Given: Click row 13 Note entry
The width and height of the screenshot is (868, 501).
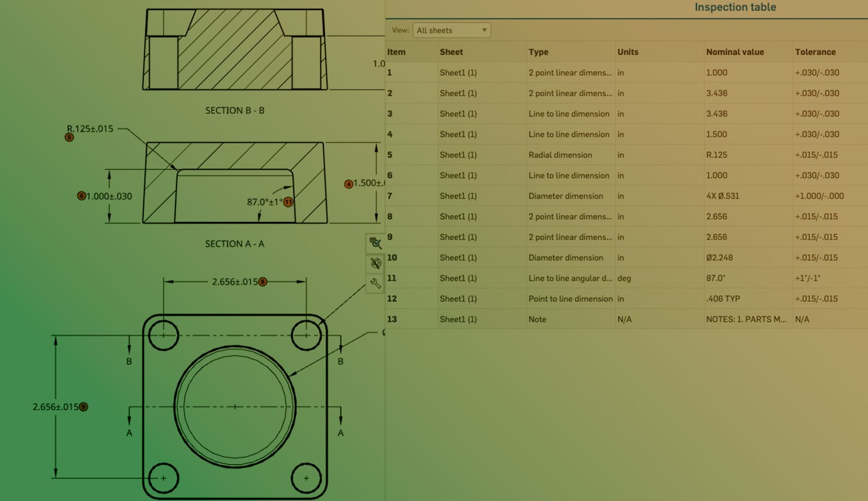Looking at the screenshot, I should [x=537, y=319].
